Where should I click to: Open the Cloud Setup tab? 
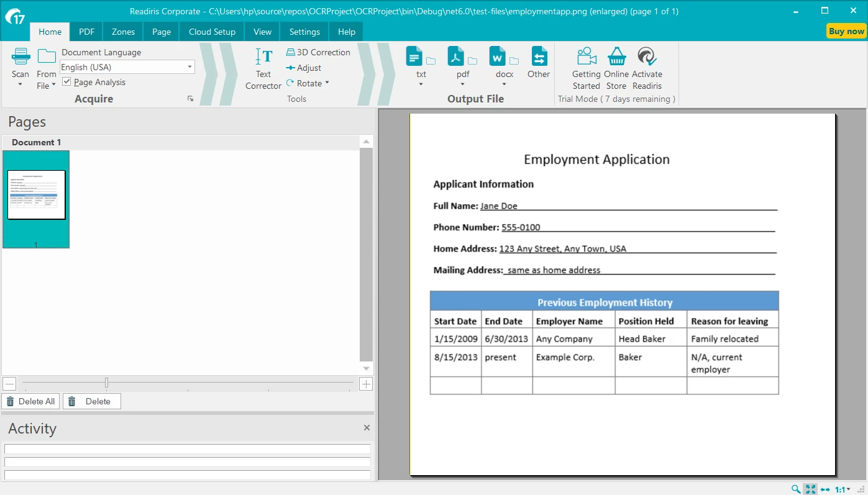(x=212, y=32)
